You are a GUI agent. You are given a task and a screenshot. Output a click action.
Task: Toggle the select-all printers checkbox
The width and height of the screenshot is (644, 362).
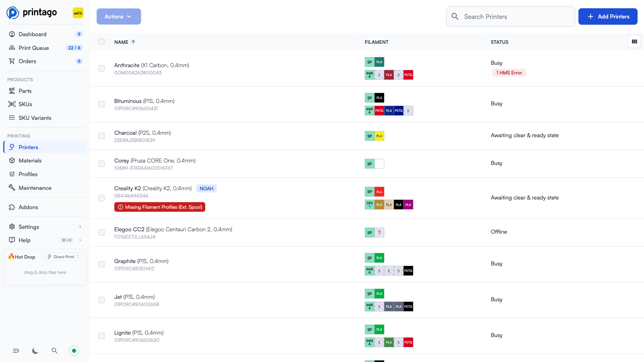tap(101, 42)
